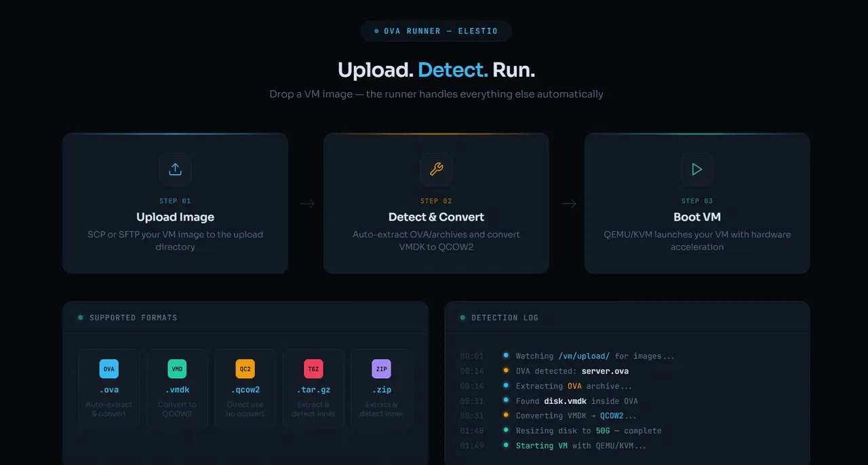Open the Boot VM step card title

click(x=697, y=217)
